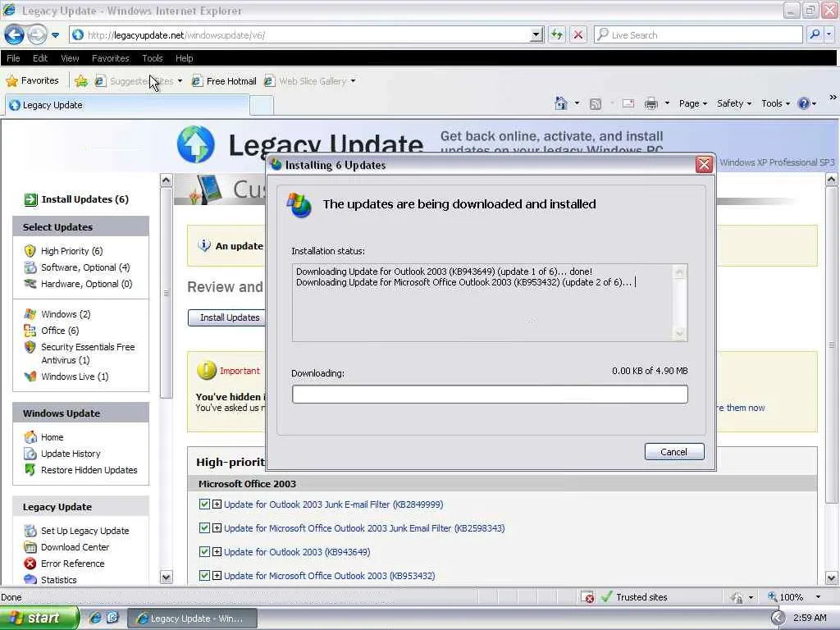
Task: Uncheck Outlook 2003 Junk Email Filter KB2598343
Action: (204, 528)
